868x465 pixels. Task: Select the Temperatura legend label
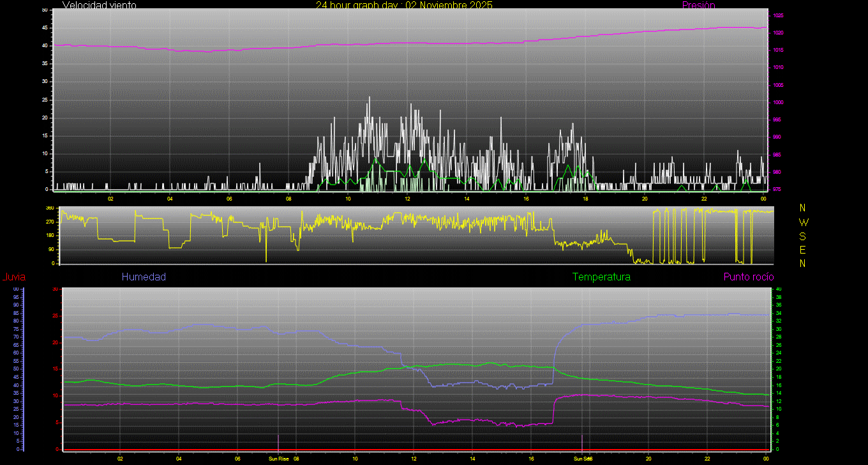601,277
